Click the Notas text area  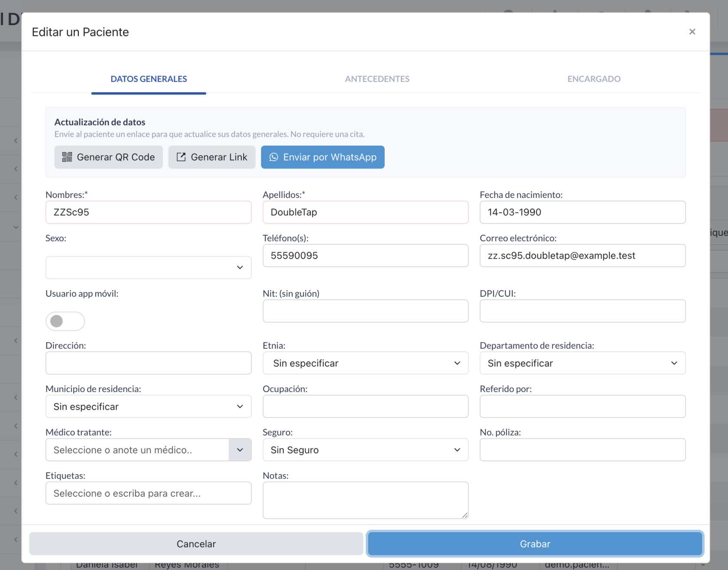pyautogui.click(x=365, y=500)
